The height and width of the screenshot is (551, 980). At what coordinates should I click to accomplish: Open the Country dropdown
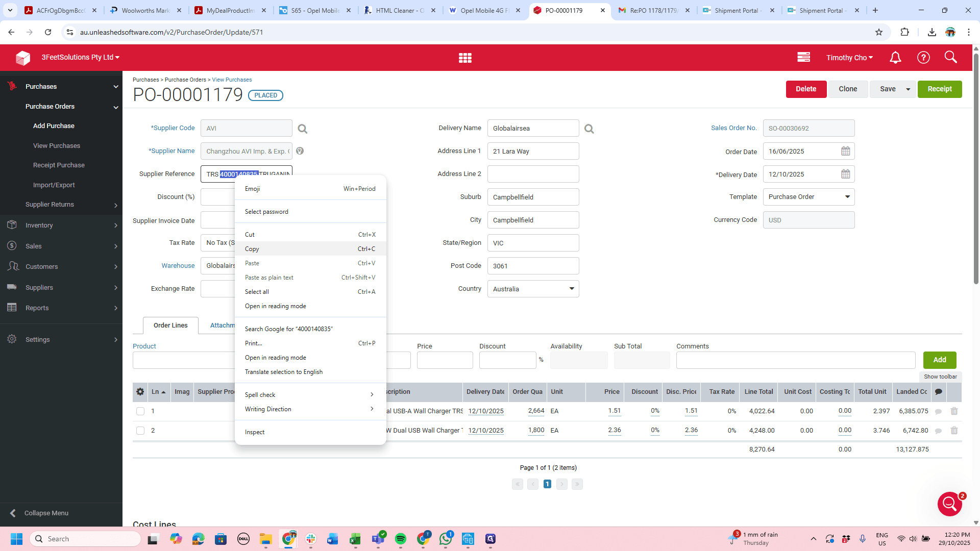point(533,289)
